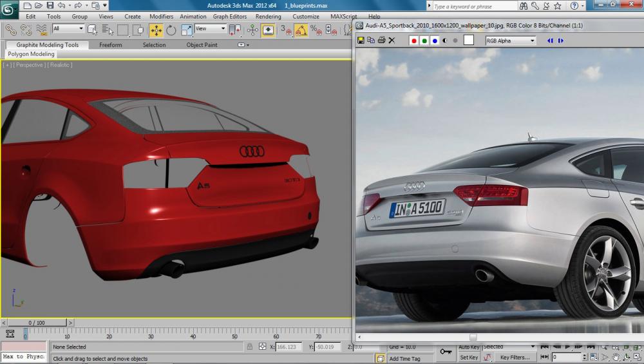
Task: Open the Select by Name list
Action: click(x=108, y=30)
